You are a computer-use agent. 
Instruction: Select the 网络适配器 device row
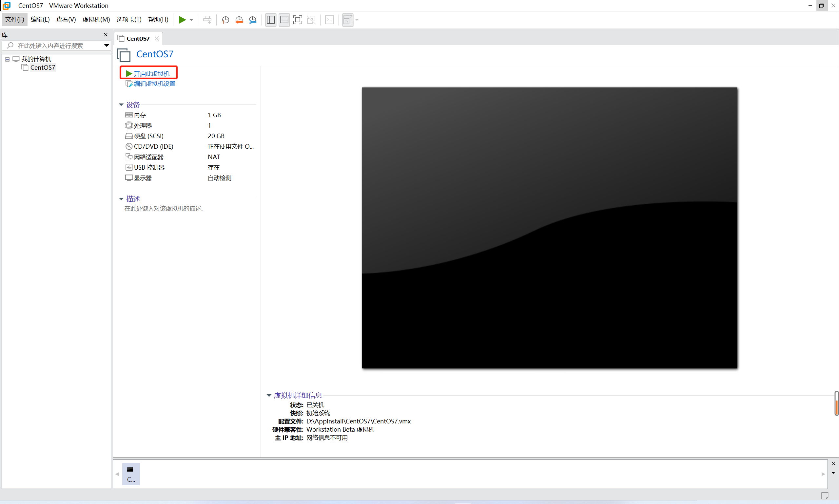[189, 157]
